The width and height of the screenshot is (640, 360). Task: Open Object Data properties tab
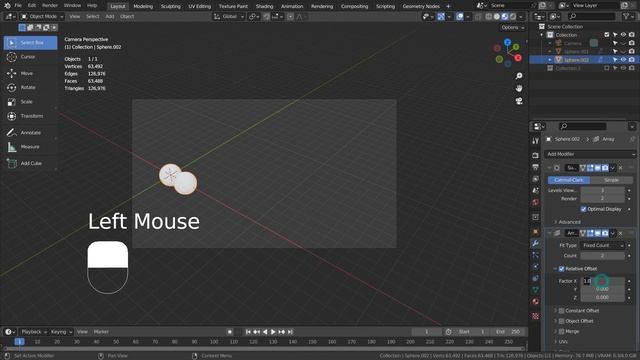536,290
